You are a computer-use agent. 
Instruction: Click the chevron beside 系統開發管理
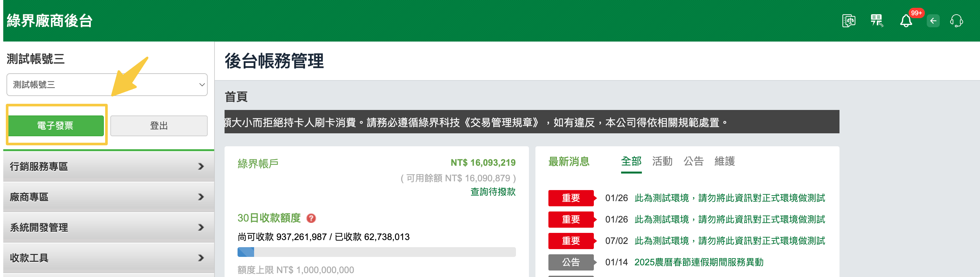click(x=201, y=227)
